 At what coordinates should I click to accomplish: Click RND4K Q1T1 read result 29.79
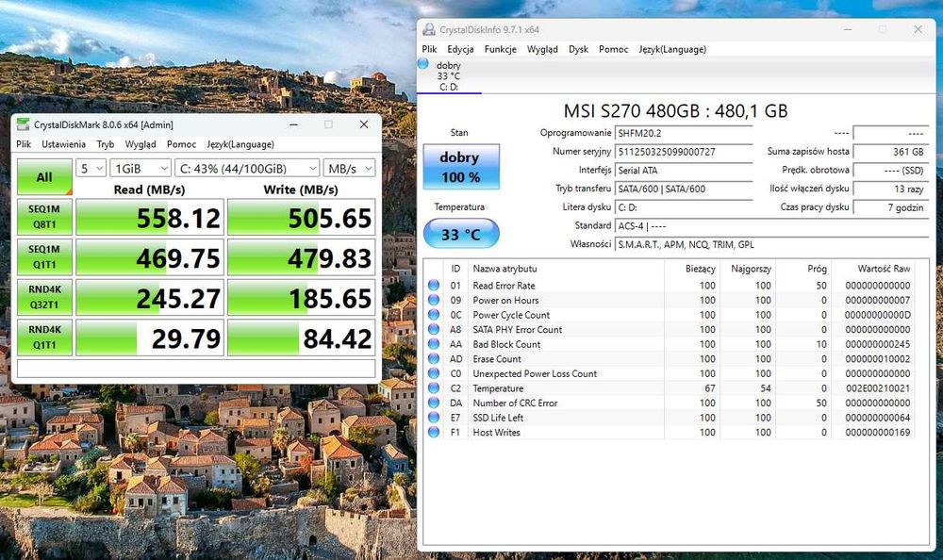(150, 337)
